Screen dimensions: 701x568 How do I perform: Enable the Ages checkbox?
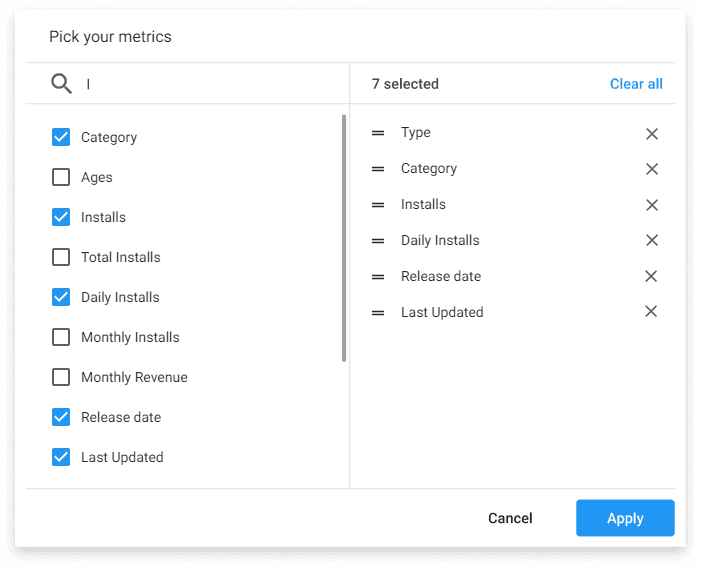[61, 177]
